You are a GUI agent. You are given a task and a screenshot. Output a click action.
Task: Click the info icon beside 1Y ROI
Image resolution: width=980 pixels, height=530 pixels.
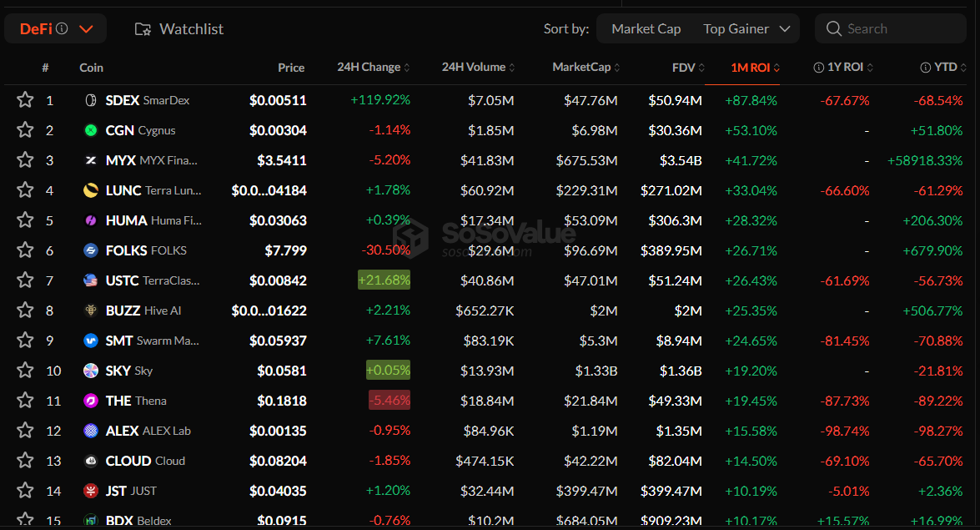click(x=818, y=68)
